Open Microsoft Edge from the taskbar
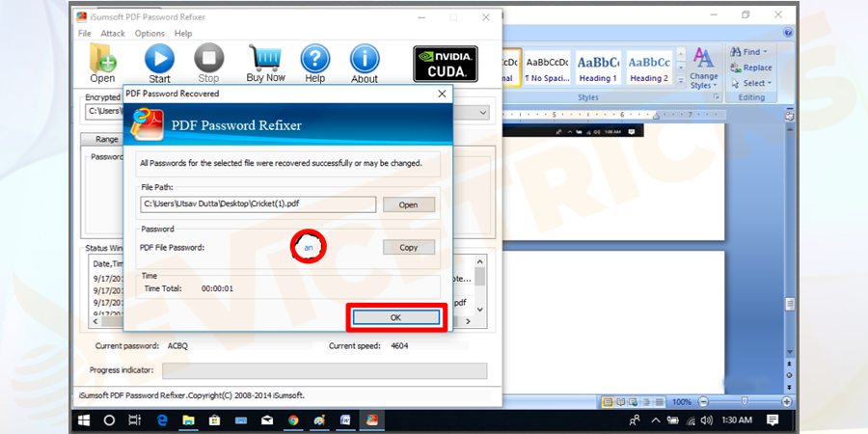Viewport: 868px width, 434px height. (x=162, y=420)
